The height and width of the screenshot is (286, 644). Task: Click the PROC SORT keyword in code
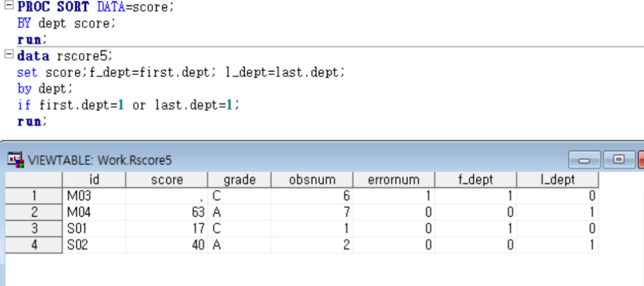[53, 7]
